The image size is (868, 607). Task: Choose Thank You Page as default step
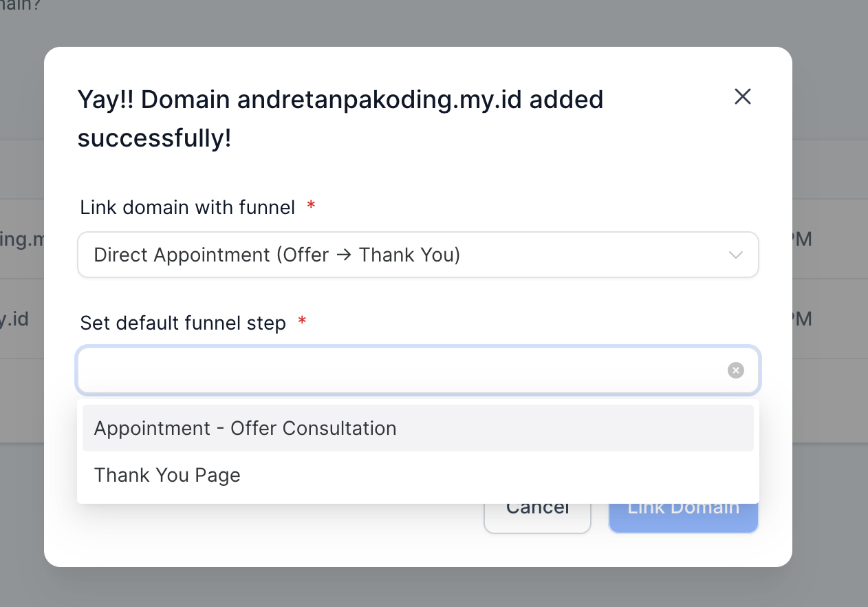pos(167,475)
